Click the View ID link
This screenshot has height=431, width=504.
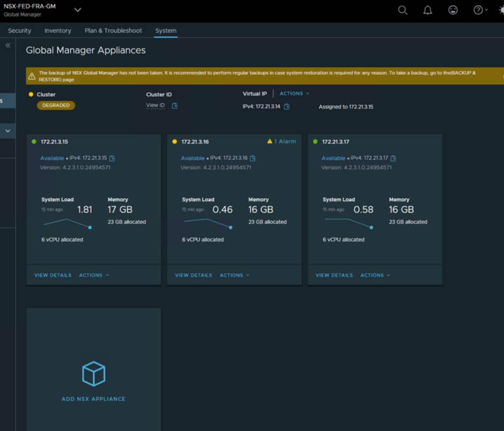click(155, 105)
